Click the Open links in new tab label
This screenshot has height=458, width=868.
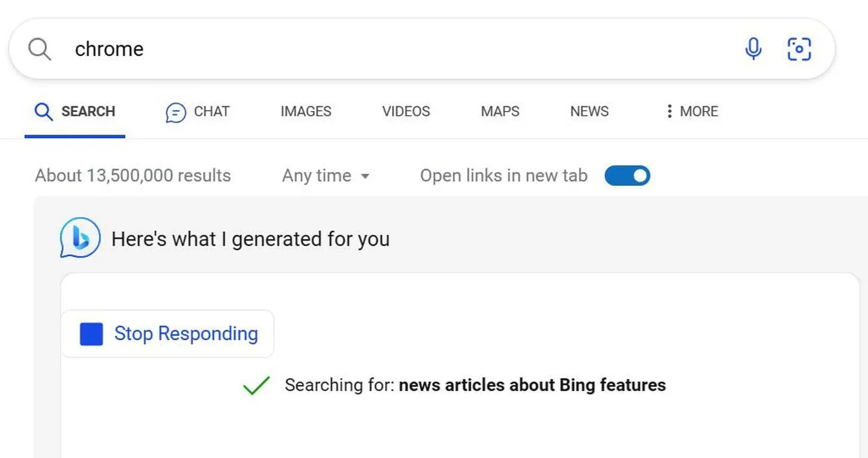[x=503, y=176]
